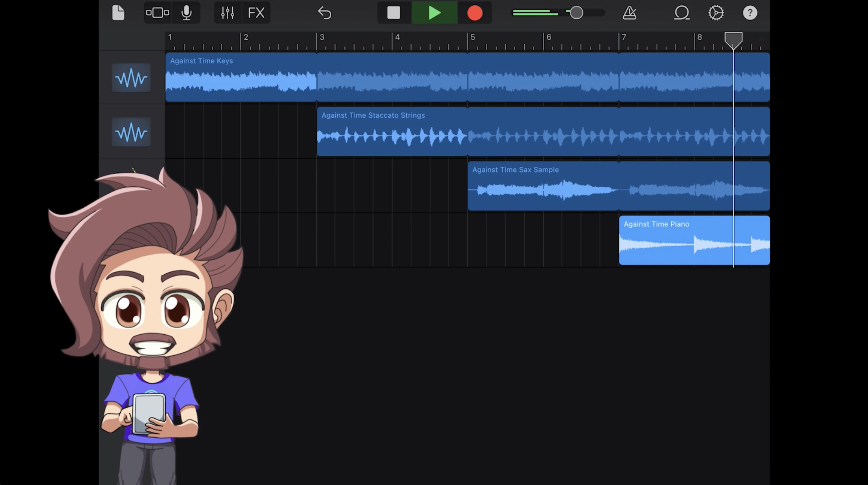Open the loop browser icon
Screen dimensions: 868x485
(x=681, y=13)
